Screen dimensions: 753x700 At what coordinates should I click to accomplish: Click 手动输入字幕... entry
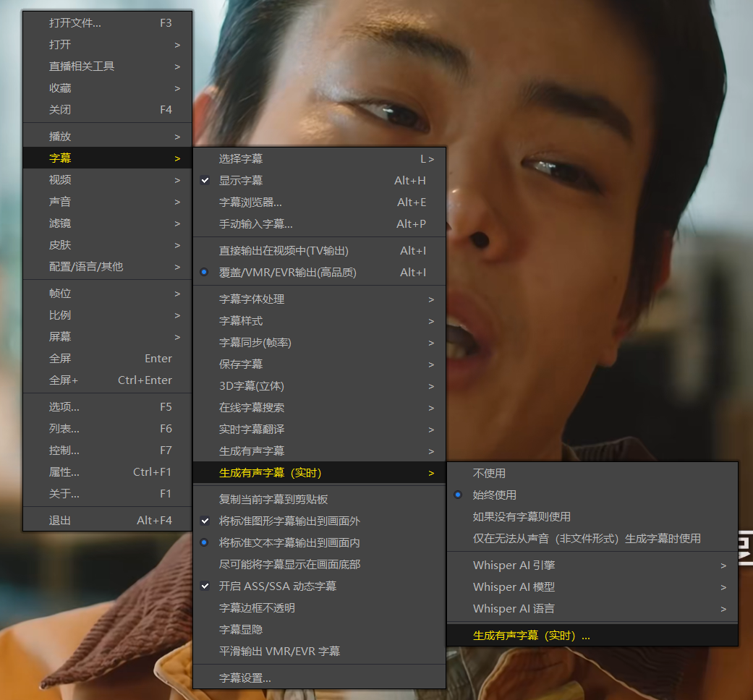319,224
